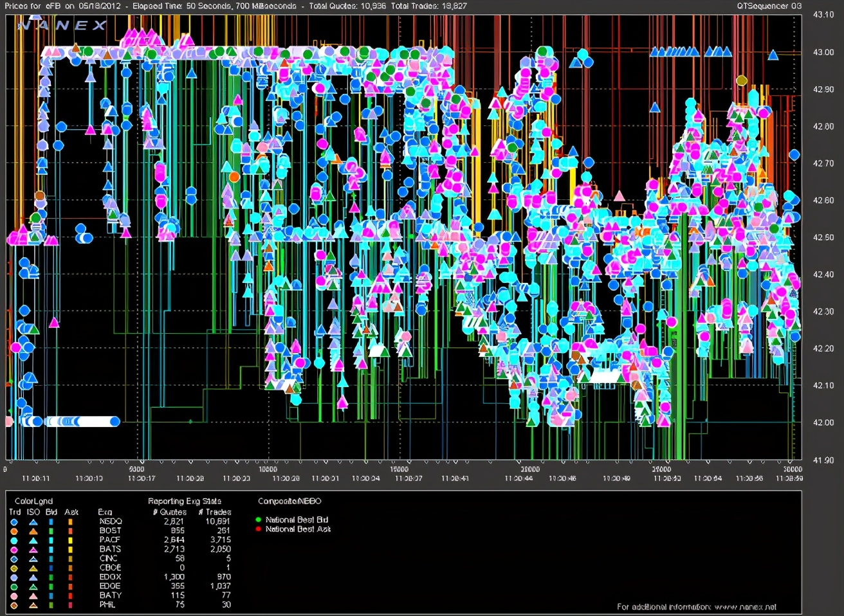The image size is (844, 616).
Task: Click the 42.00 price axis label
Action: click(823, 422)
